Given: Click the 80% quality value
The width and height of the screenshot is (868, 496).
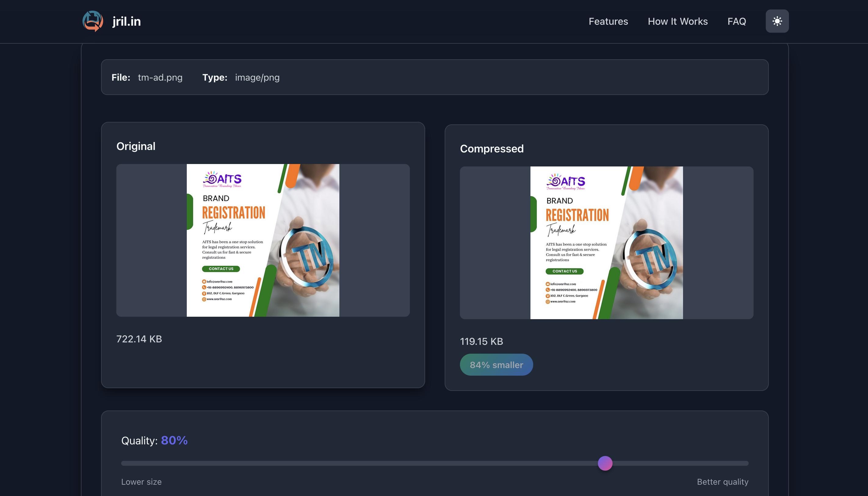Looking at the screenshot, I should click(174, 440).
